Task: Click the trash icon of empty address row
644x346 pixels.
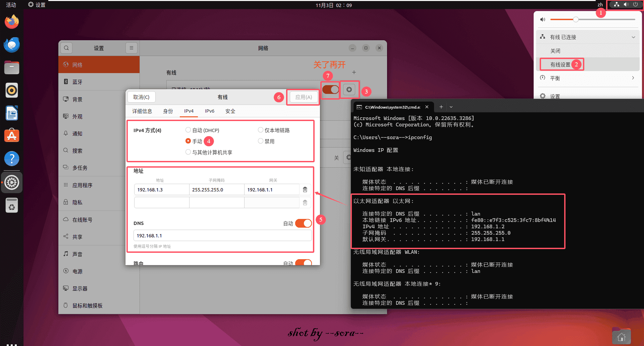Action: [305, 203]
